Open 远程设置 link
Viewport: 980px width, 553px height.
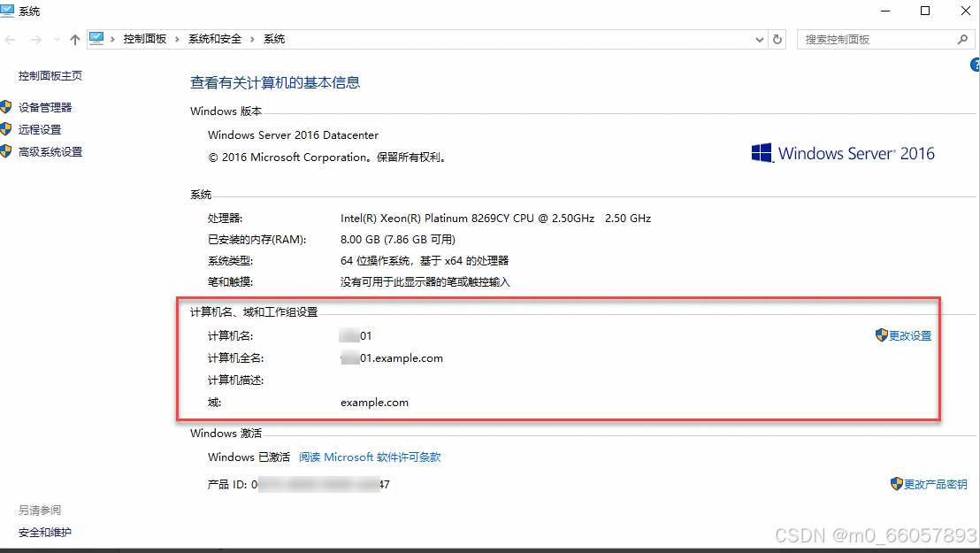40,129
